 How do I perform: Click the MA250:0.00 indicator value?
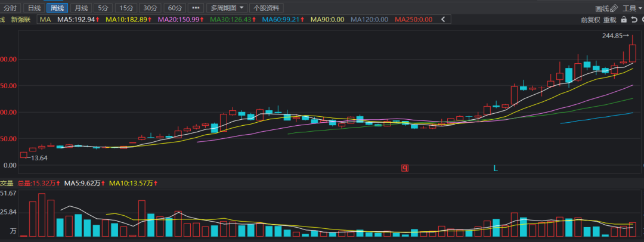pos(414,19)
